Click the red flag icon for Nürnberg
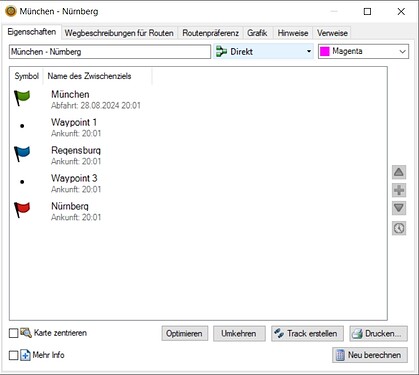 pyautogui.click(x=22, y=210)
